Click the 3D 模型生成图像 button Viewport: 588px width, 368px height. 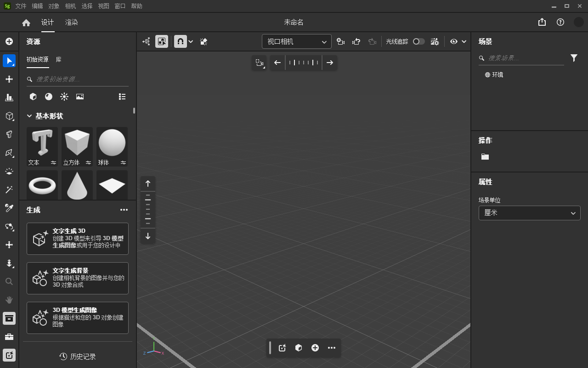coord(78,318)
